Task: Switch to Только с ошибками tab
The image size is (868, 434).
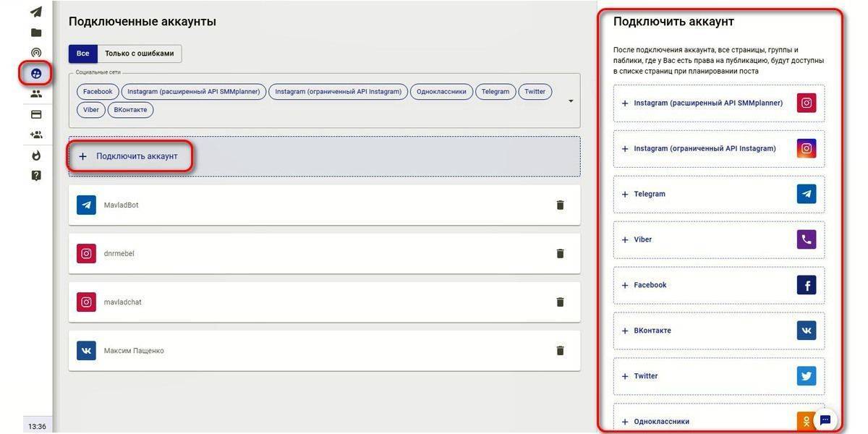Action: point(140,54)
